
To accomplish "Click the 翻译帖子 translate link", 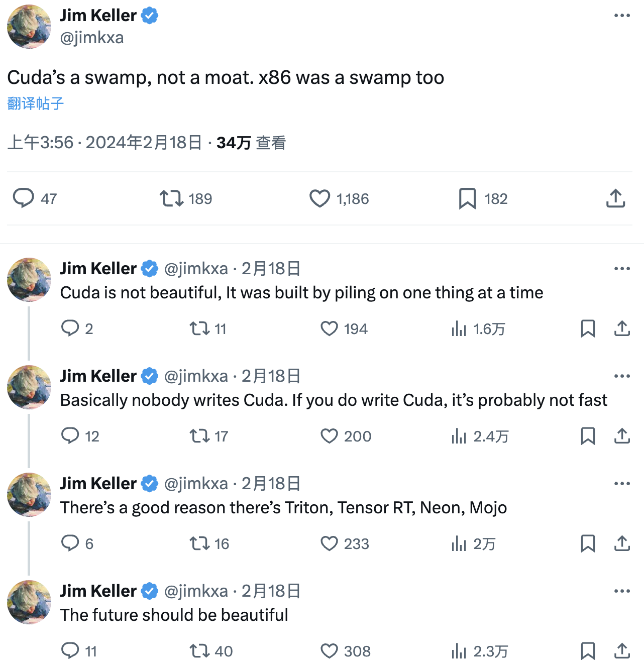I will pyautogui.click(x=35, y=103).
